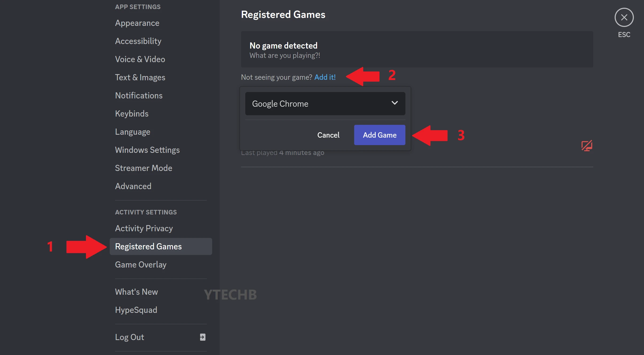Image resolution: width=644 pixels, height=355 pixels.
Task: Open Keybinds settings
Action: pos(132,113)
